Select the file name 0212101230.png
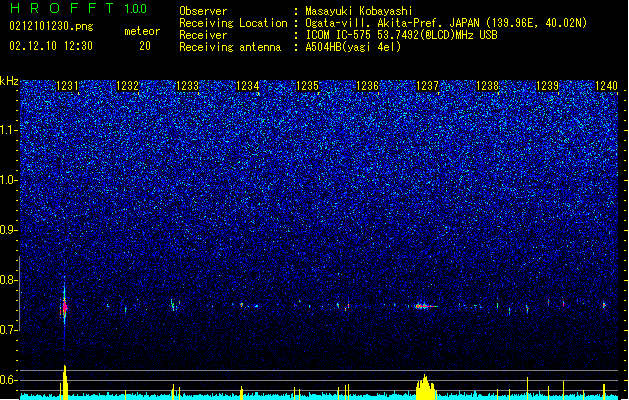 point(51,26)
